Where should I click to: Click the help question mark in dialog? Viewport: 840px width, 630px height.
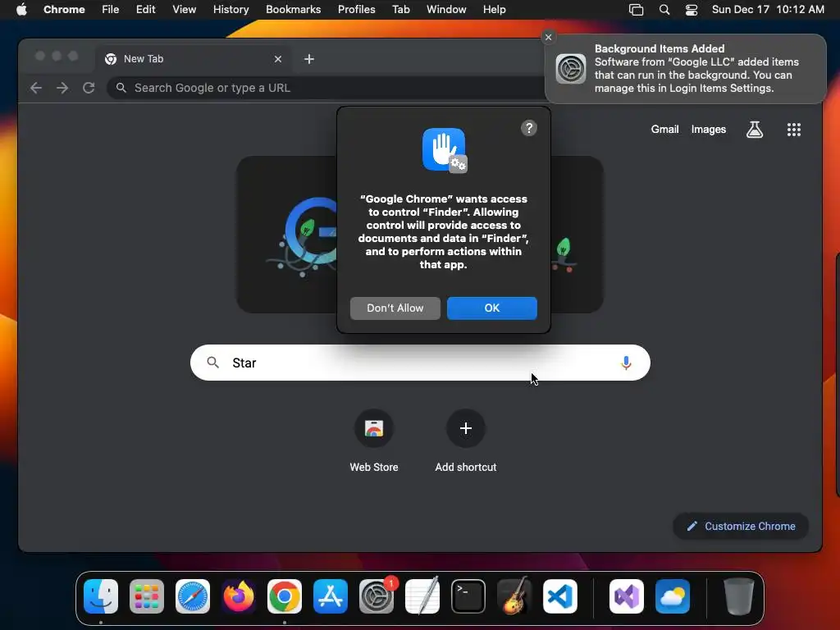[529, 128]
